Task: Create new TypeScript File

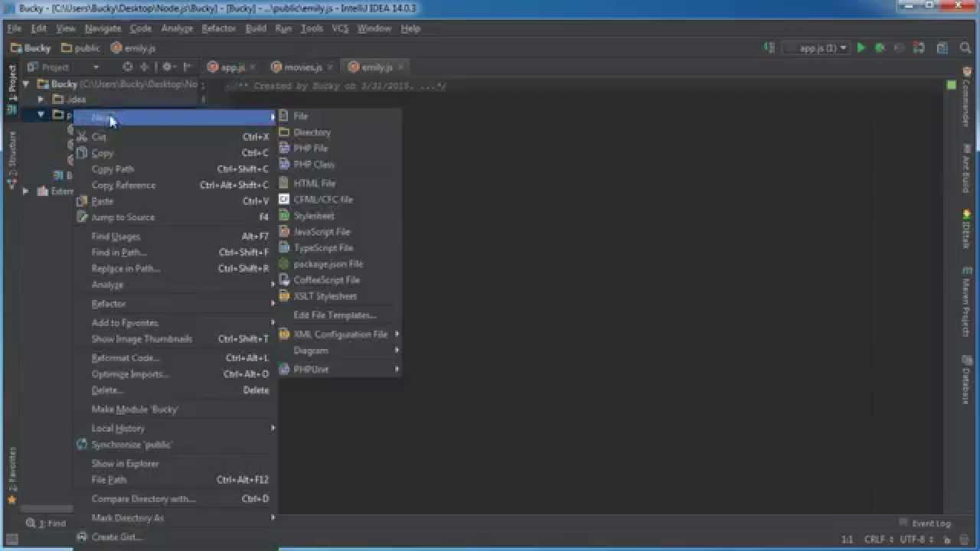Action: tap(338, 248)
